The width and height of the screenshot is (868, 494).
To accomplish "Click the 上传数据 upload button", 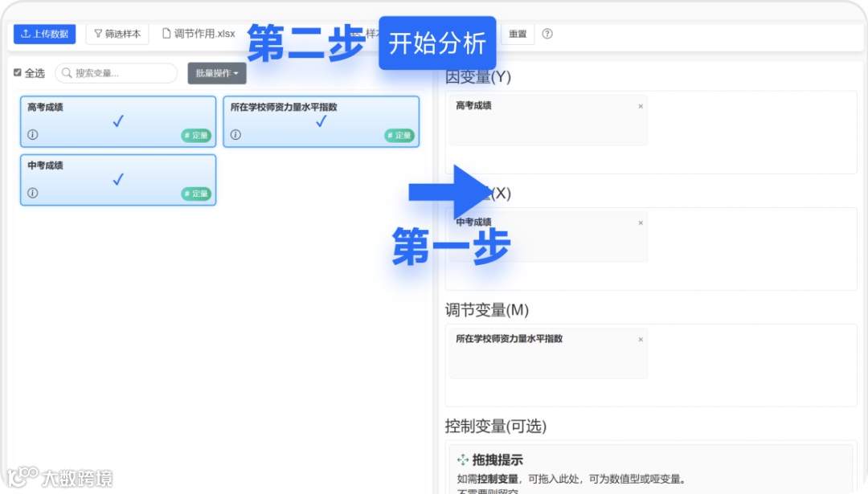I will (44, 34).
